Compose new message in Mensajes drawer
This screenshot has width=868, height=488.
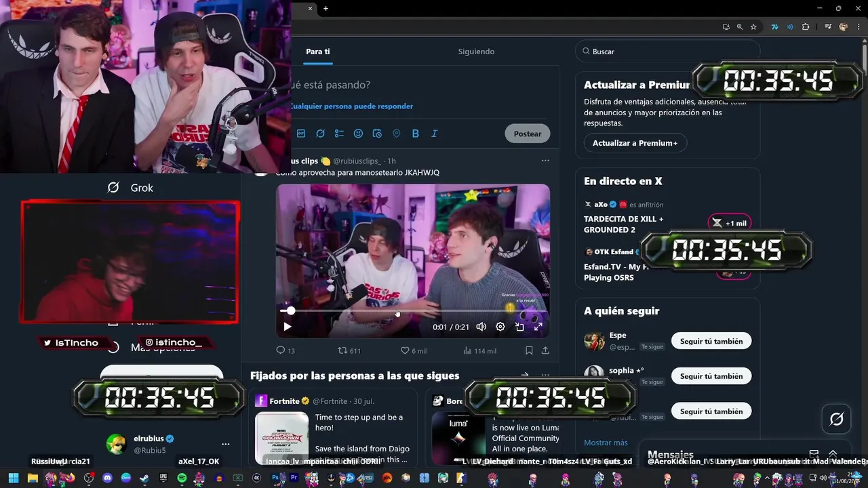coord(814,453)
